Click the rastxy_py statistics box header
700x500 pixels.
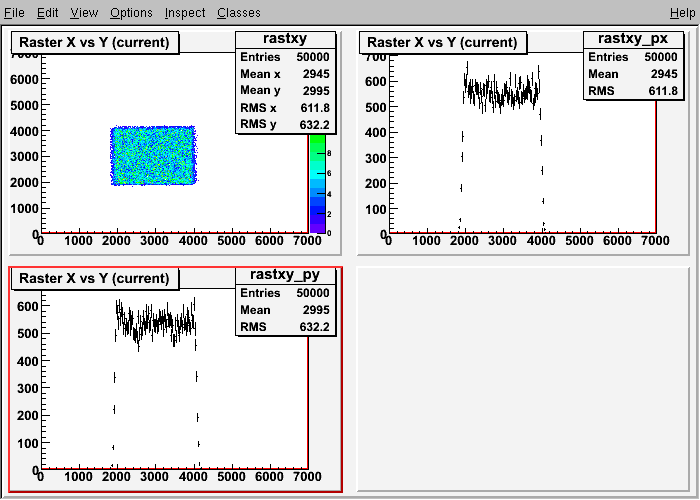coord(285,275)
